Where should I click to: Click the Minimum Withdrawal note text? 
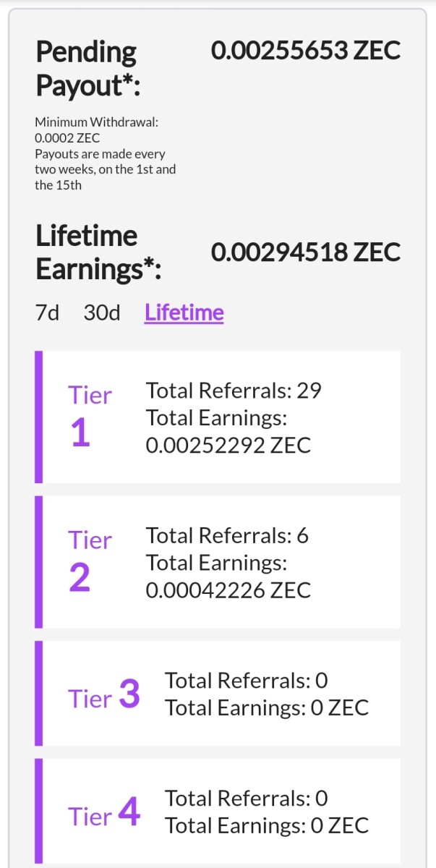click(x=97, y=130)
